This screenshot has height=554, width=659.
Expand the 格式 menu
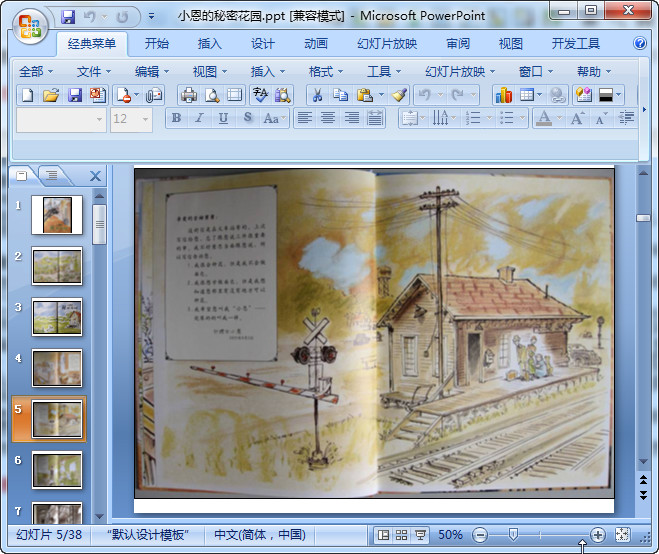tap(326, 72)
